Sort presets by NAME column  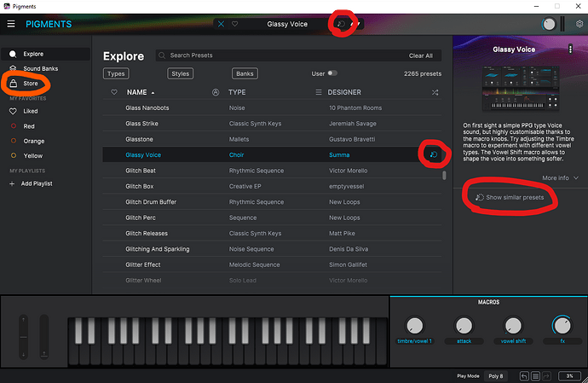(141, 92)
